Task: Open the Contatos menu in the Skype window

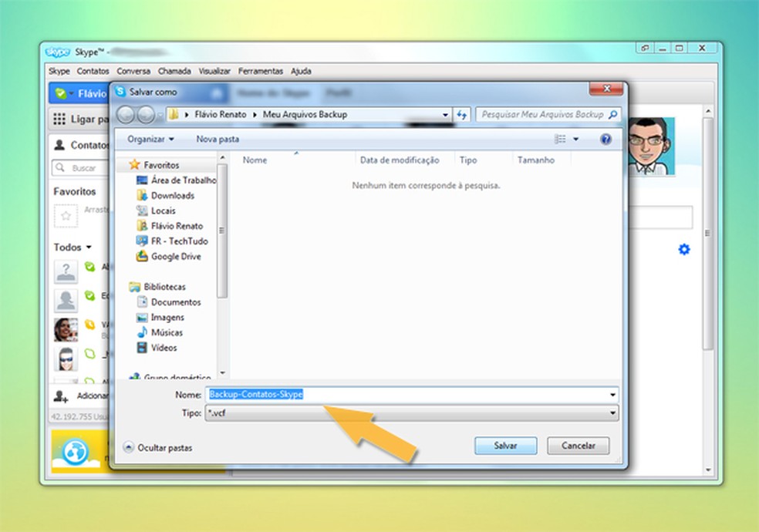Action: (x=93, y=71)
